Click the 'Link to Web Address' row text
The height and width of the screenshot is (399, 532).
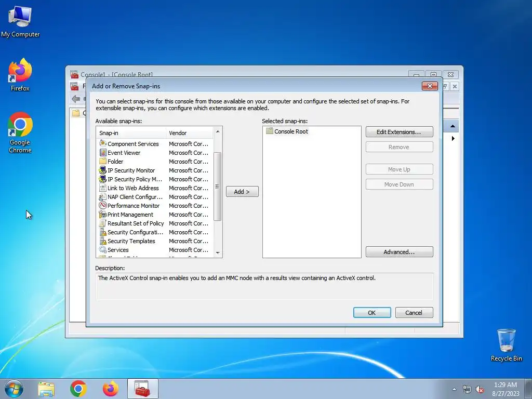coord(133,188)
